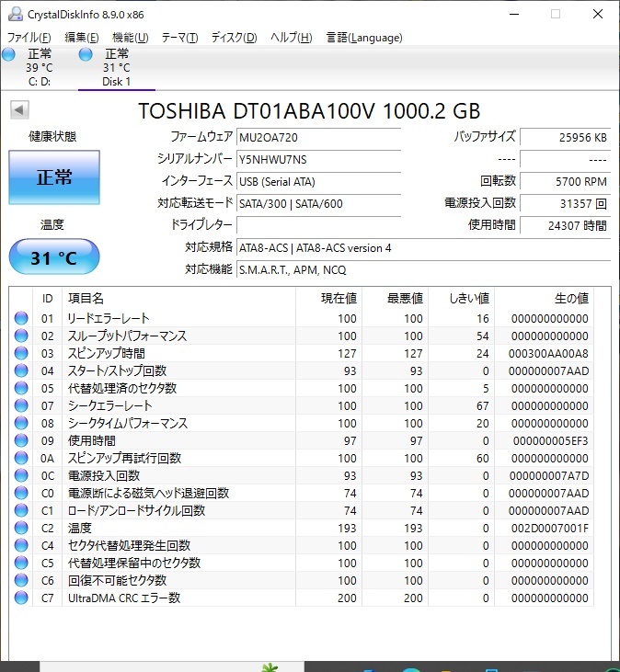Open the テーマ(T) menu
Image resolution: width=620 pixels, height=672 pixels.
click(x=179, y=38)
